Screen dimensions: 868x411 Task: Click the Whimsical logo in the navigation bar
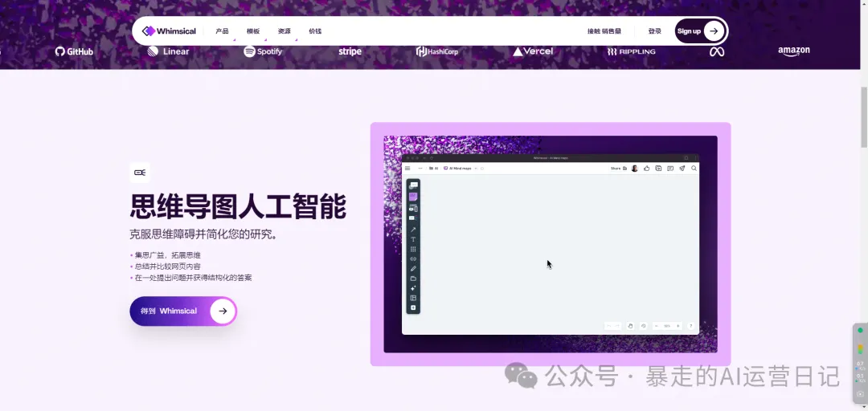pos(169,31)
